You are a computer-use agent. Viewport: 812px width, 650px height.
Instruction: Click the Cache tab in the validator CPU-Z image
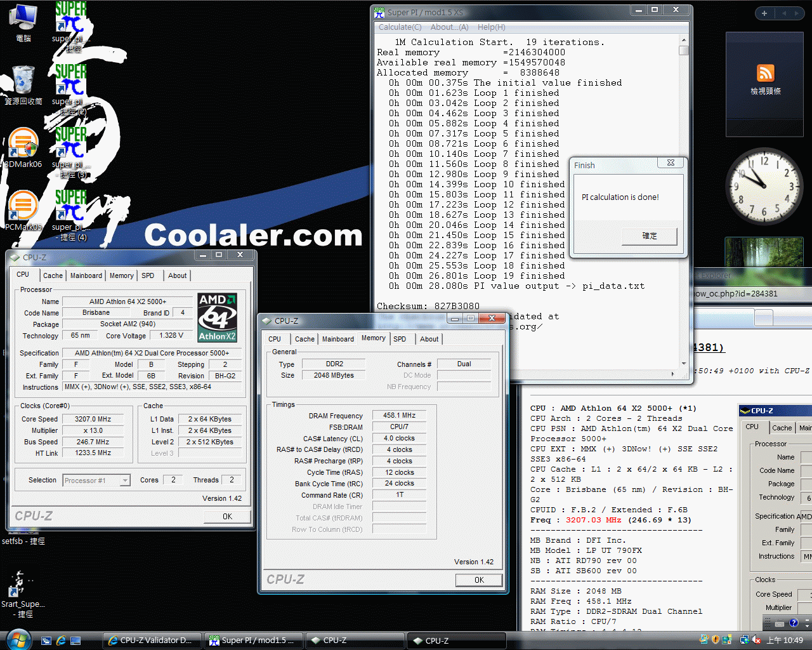coord(782,428)
